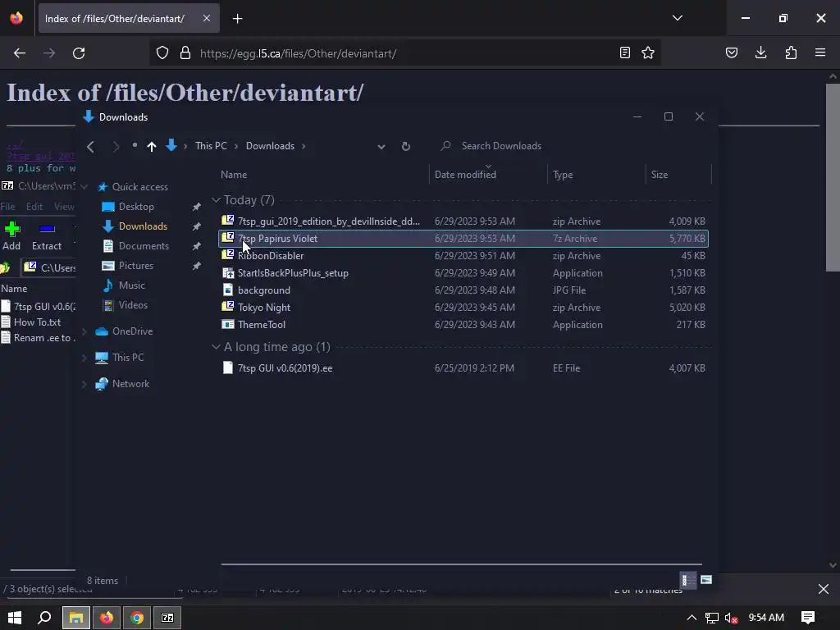This screenshot has height=630, width=840.
Task: Go back in Explorer Downloads window
Action: pos(90,146)
